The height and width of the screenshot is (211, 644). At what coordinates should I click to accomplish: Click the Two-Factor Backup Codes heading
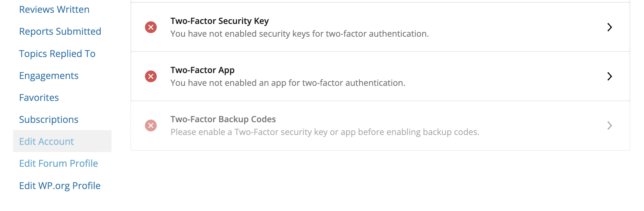tap(223, 119)
